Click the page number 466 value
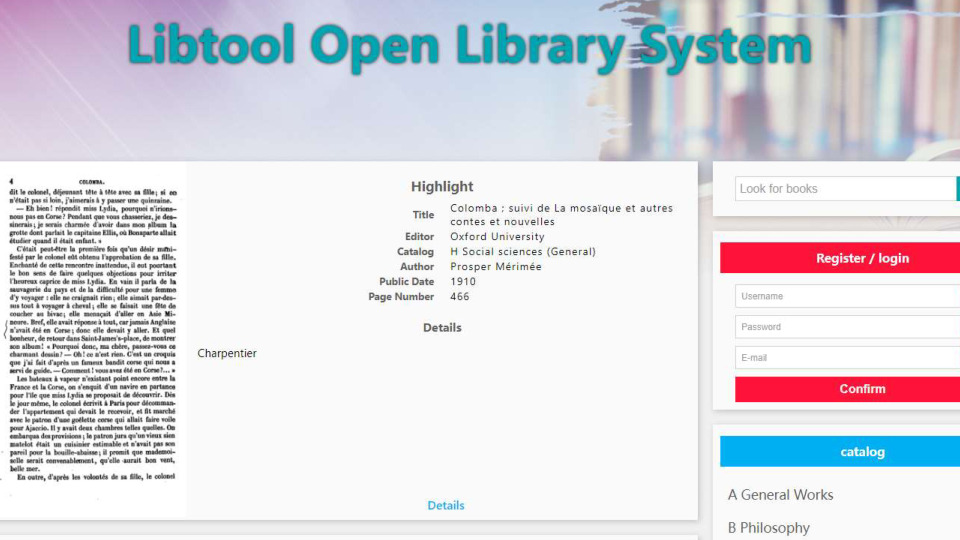Screen dimensions: 960x540 (460, 296)
